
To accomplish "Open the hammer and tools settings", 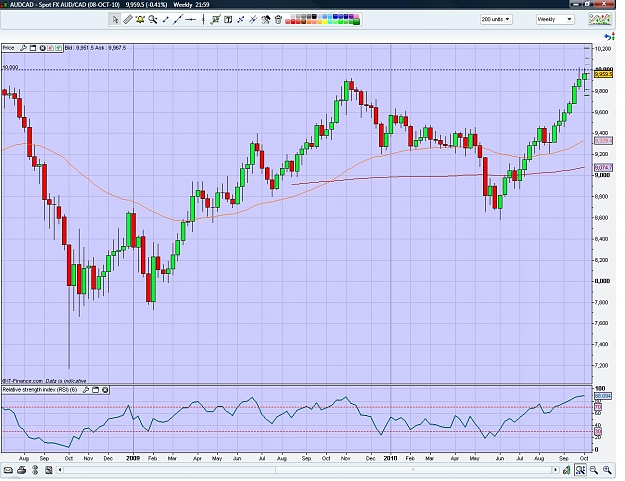I will (266, 19).
